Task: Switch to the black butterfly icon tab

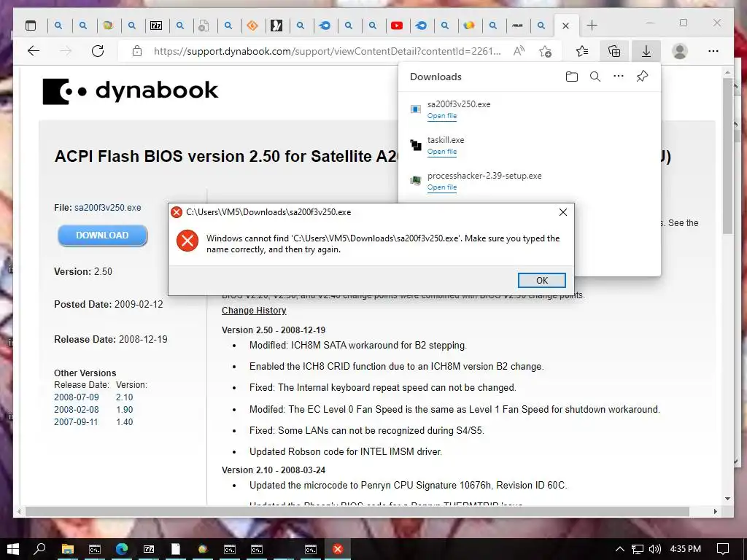Action: [276, 26]
